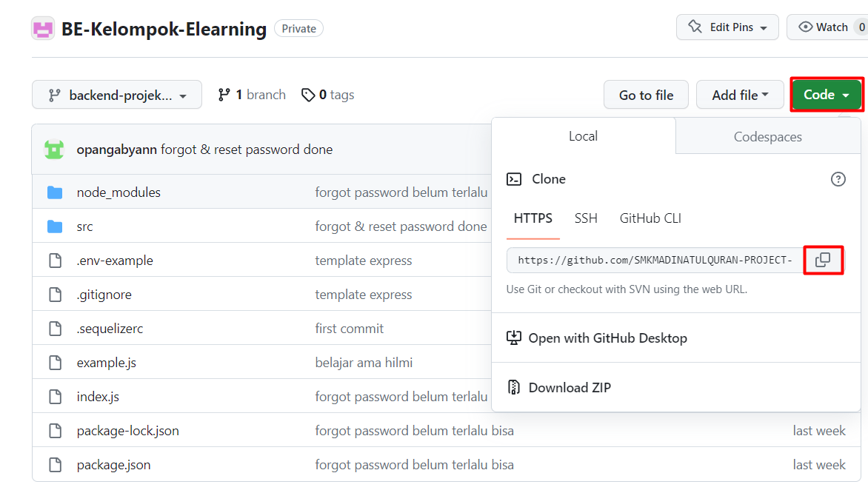
Task: Open the node_modules folder
Action: tap(118, 192)
